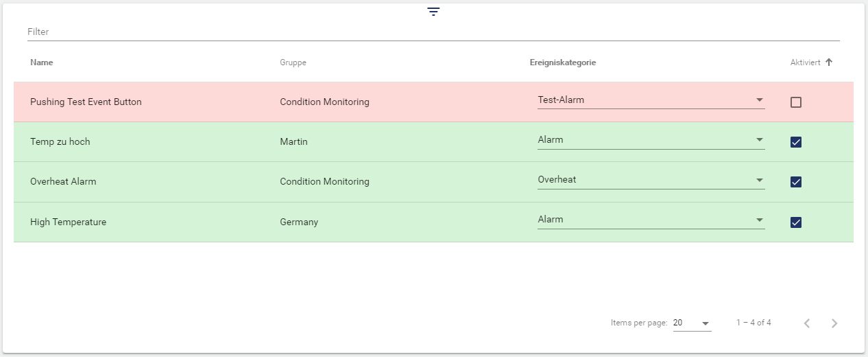The height and width of the screenshot is (357, 868).
Task: Go to the previous page arrow
Action: tap(807, 323)
